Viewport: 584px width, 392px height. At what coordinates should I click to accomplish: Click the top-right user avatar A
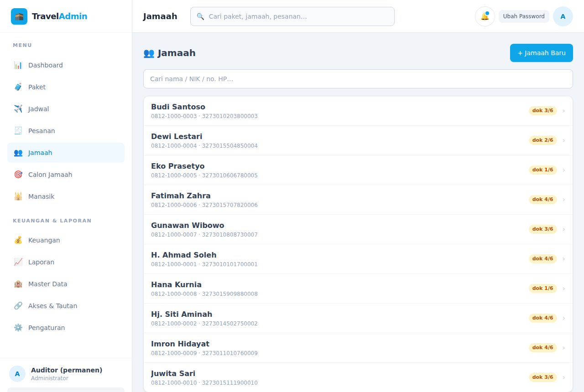[x=563, y=16]
